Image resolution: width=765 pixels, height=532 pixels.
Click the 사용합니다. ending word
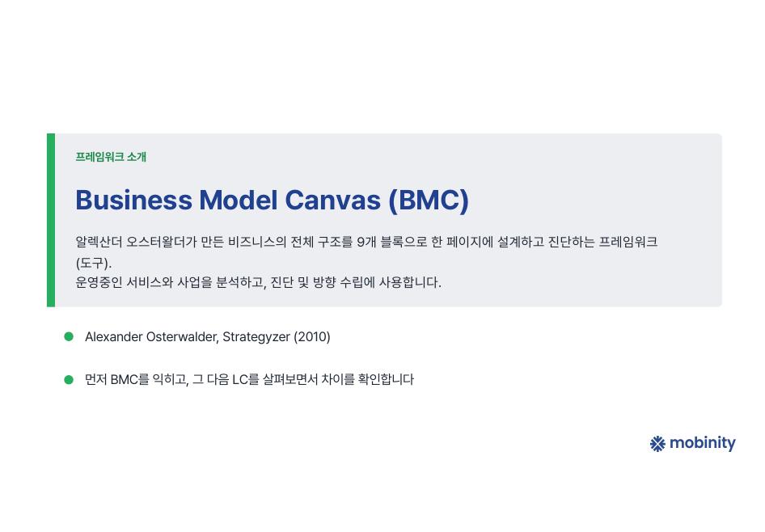[410, 282]
